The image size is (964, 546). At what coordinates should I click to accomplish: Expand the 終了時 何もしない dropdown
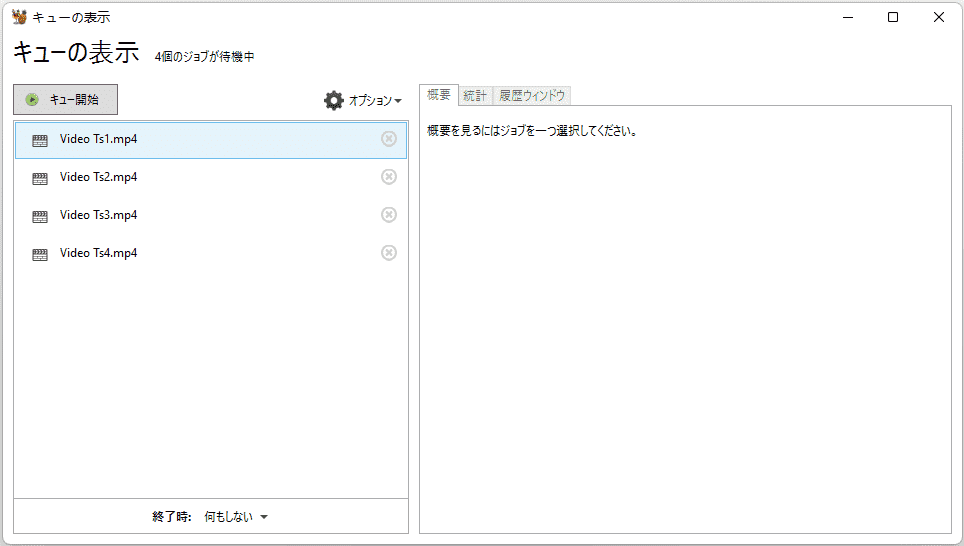(237, 516)
